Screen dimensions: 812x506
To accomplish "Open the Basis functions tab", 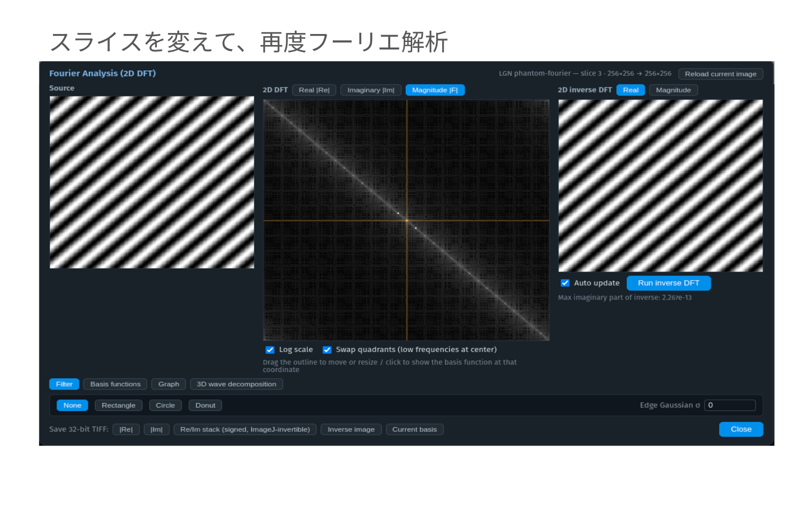I will [x=115, y=384].
